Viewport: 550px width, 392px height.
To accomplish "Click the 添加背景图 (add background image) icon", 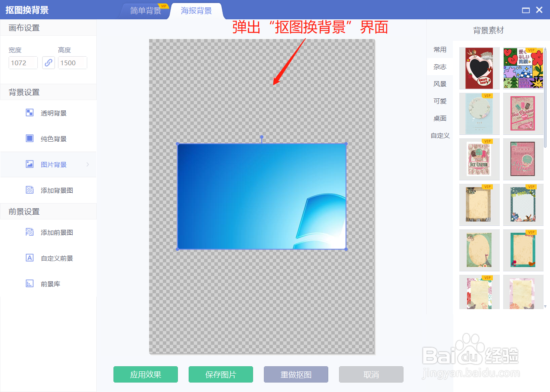I will pos(29,190).
